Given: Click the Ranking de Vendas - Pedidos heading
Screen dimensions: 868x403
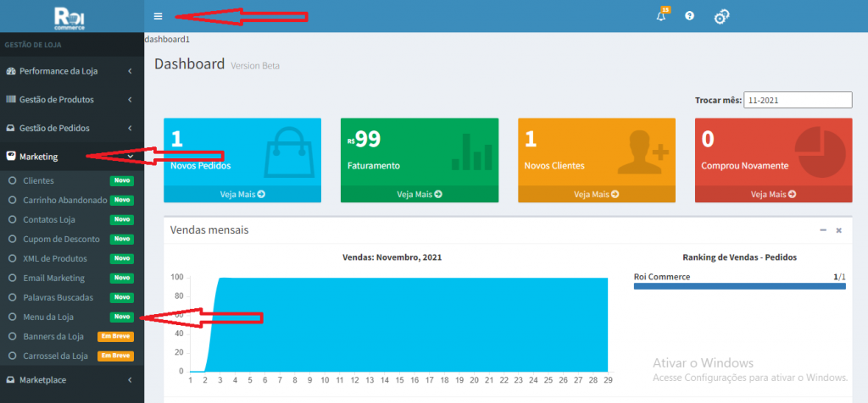Looking at the screenshot, I should [x=739, y=257].
